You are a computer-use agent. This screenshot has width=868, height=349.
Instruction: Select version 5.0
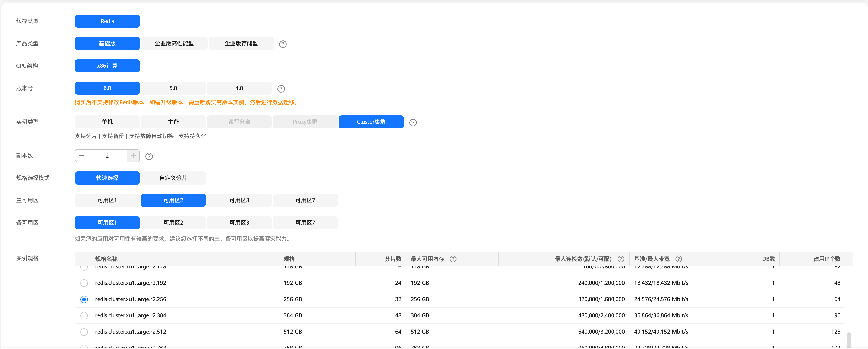tap(173, 88)
